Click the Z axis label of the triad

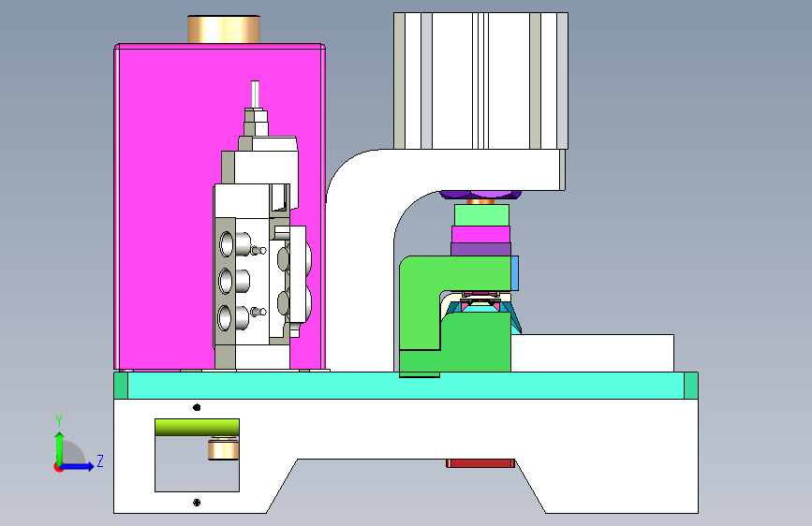point(100,460)
